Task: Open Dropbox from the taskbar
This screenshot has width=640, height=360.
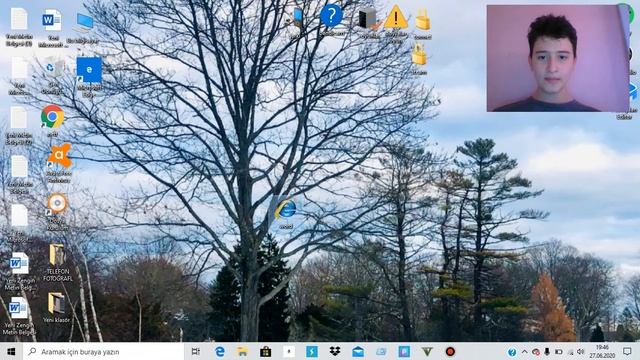Action: coord(335,351)
